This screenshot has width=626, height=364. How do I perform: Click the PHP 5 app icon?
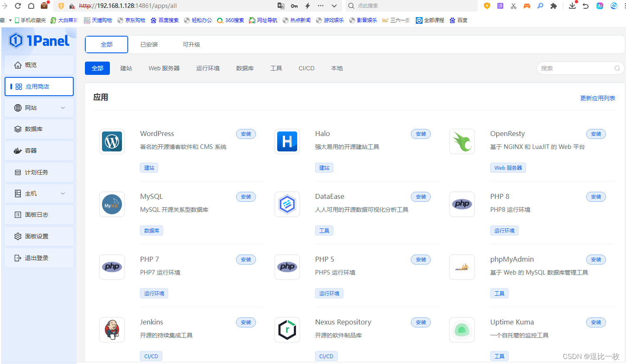287,267
